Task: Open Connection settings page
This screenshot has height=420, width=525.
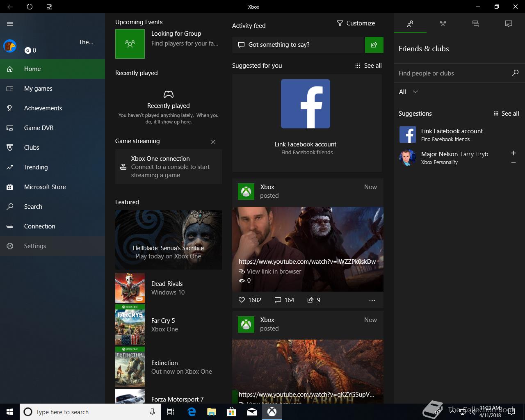Action: [52, 226]
